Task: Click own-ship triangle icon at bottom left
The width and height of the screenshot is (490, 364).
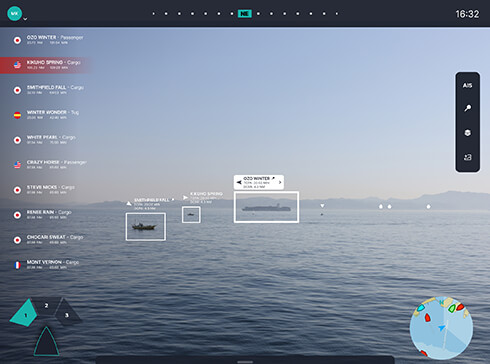Action: (46, 341)
